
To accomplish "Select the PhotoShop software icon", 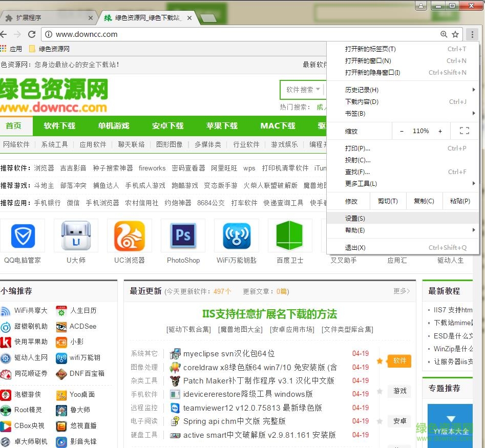I will [183, 236].
